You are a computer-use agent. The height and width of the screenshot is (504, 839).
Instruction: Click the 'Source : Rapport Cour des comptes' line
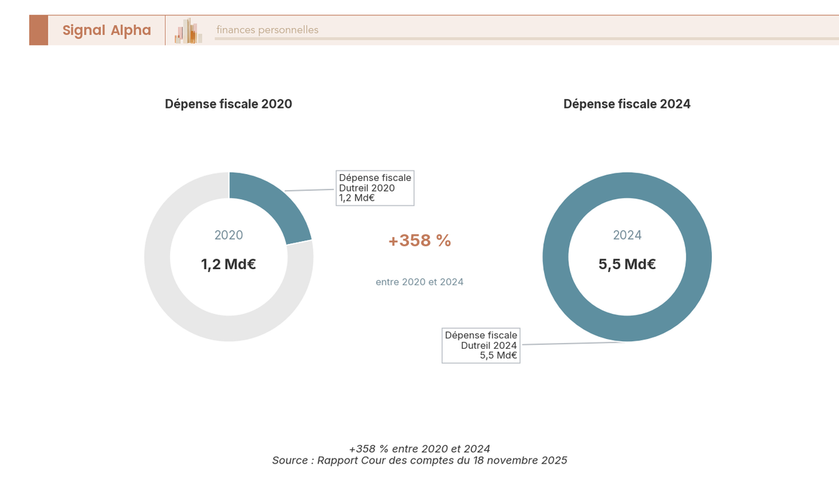tap(419, 461)
